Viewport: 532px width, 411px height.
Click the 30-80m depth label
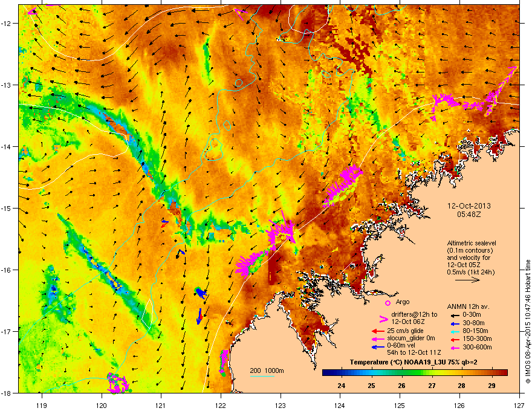(x=473, y=323)
